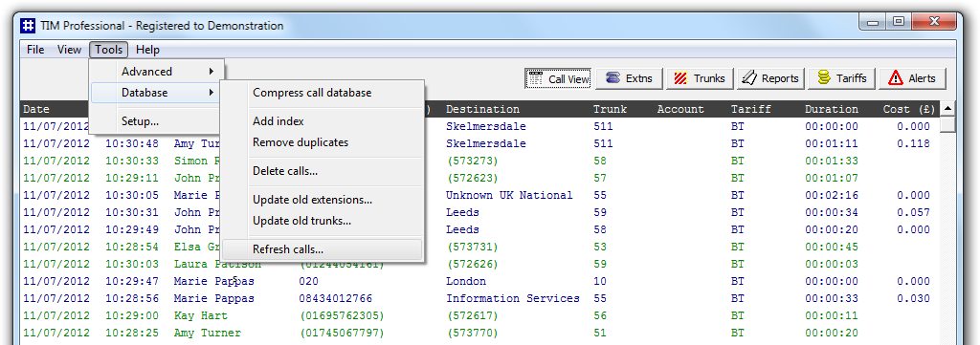Select Update old extensions...
980x345 pixels.
point(323,201)
